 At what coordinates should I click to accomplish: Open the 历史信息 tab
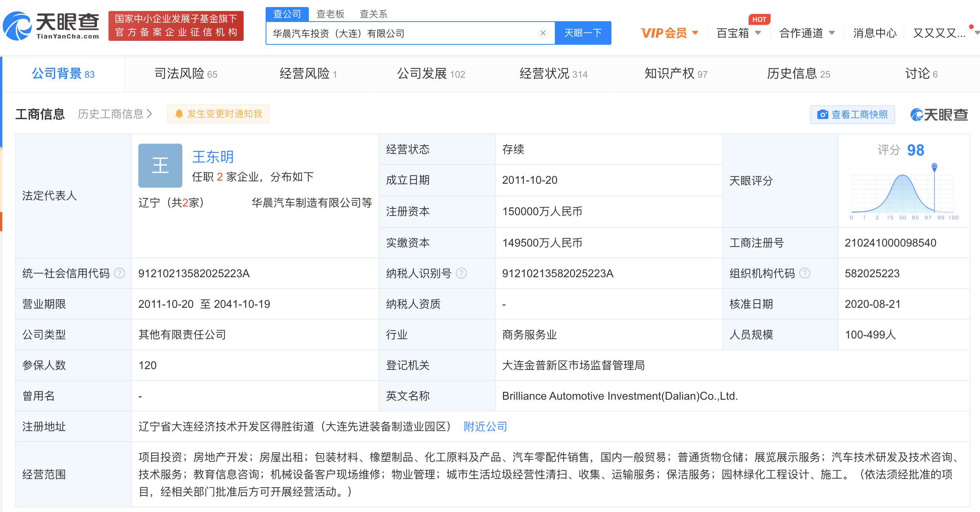coord(798,74)
